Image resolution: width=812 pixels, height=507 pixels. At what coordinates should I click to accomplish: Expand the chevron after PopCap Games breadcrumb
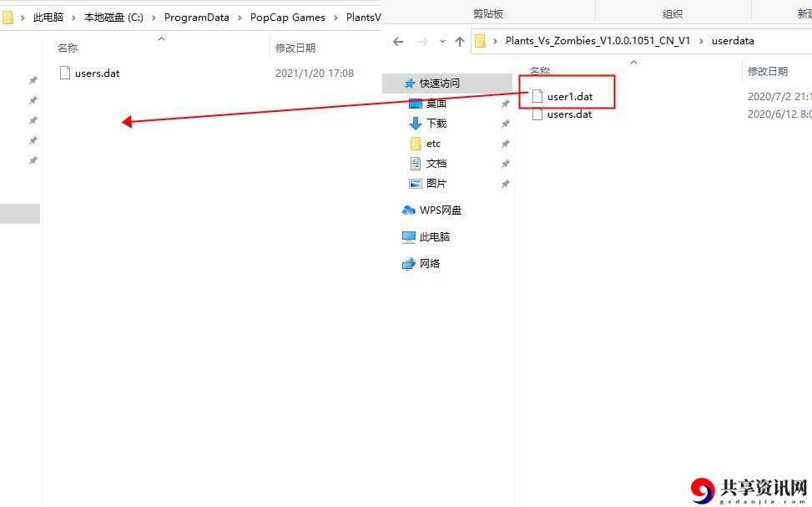point(335,18)
